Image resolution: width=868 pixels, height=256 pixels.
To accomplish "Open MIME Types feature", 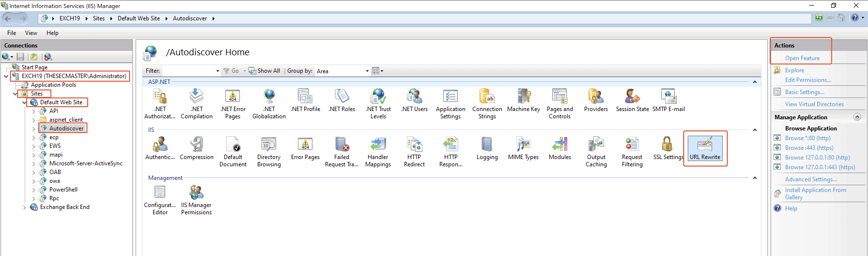I will tap(523, 148).
